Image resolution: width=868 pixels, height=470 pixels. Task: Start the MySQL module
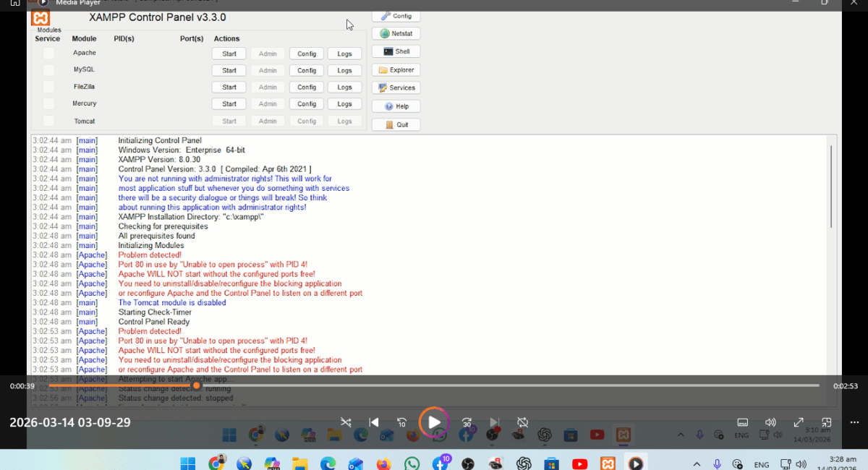tap(229, 70)
